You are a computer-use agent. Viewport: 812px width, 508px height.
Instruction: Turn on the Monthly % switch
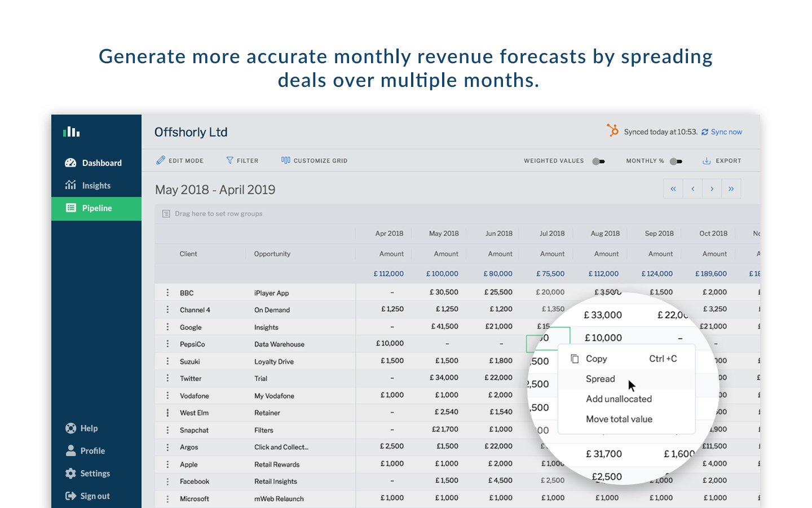[x=676, y=161]
